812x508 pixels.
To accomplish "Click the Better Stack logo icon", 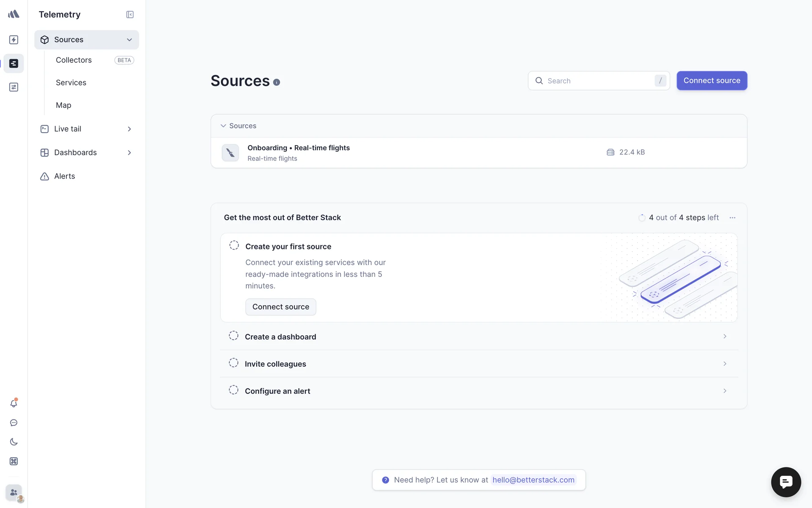I will 14,14.
